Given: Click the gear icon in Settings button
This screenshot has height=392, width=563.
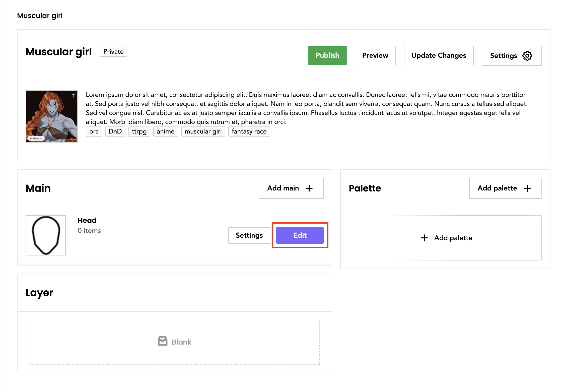Looking at the screenshot, I should coord(527,56).
